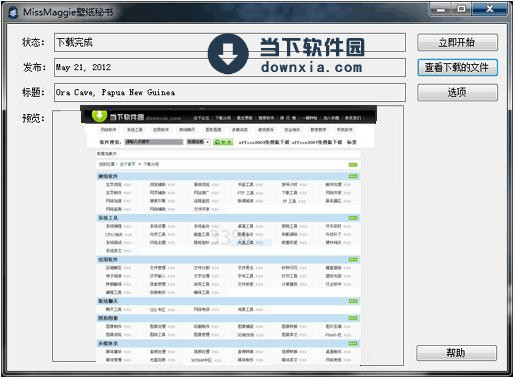Viewport: 513px width, 378px height.
Task: Select the 发布 date field May 21, 2012
Action: (230, 67)
